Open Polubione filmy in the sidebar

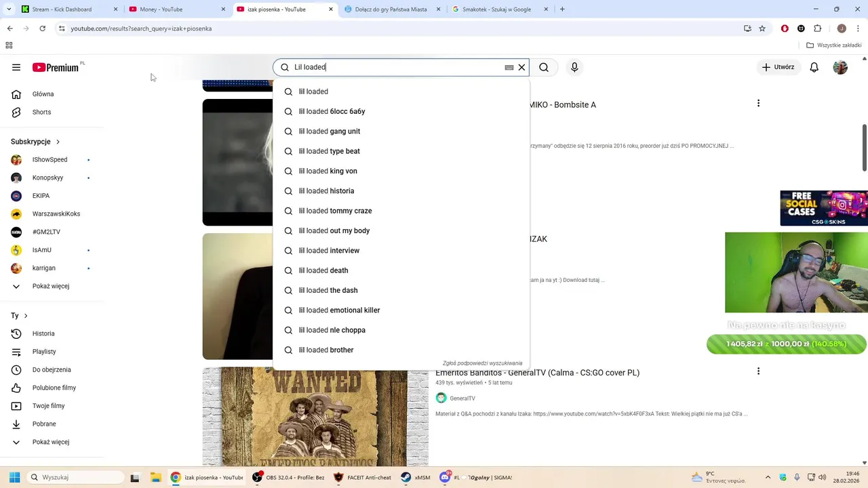[52, 388]
